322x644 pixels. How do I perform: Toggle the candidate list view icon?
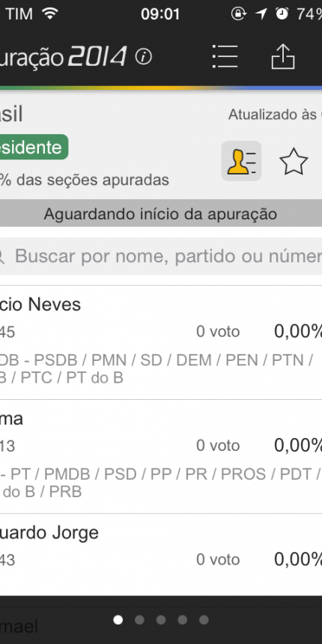coord(241,161)
